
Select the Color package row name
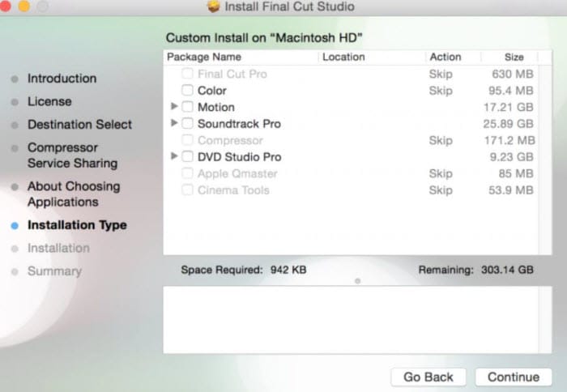coord(212,91)
